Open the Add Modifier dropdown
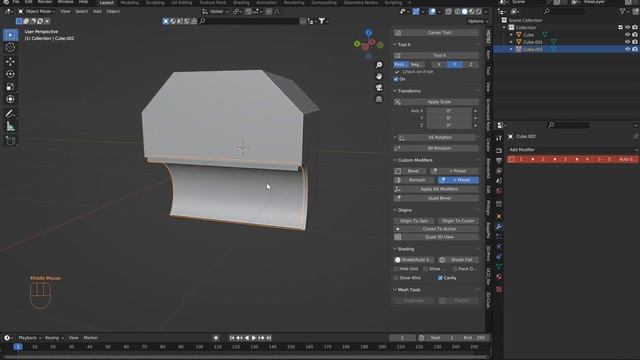This screenshot has width=640, height=360. coord(572,150)
